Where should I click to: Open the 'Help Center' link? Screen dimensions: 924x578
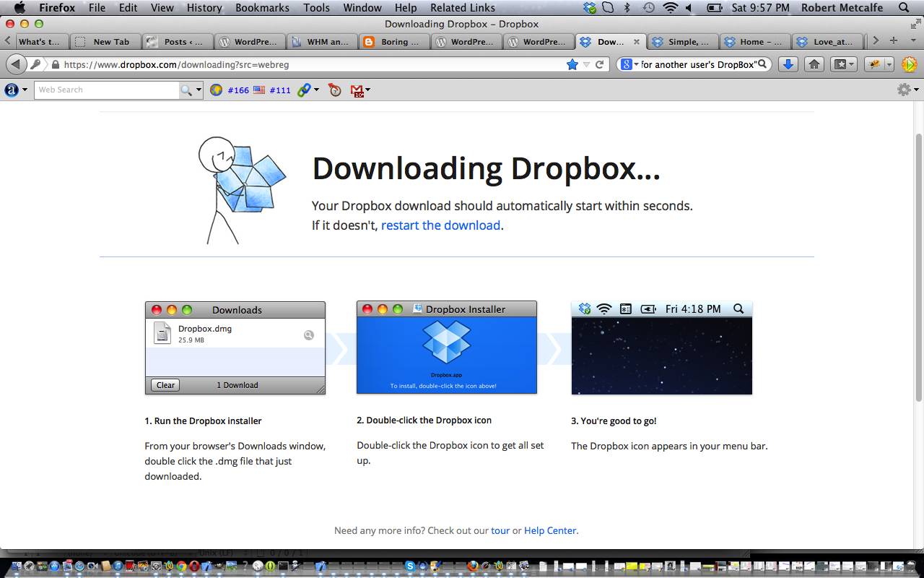coord(550,530)
